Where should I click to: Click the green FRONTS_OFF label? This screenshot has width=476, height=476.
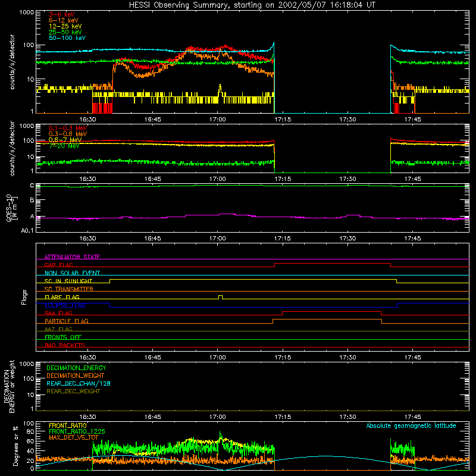point(63,337)
